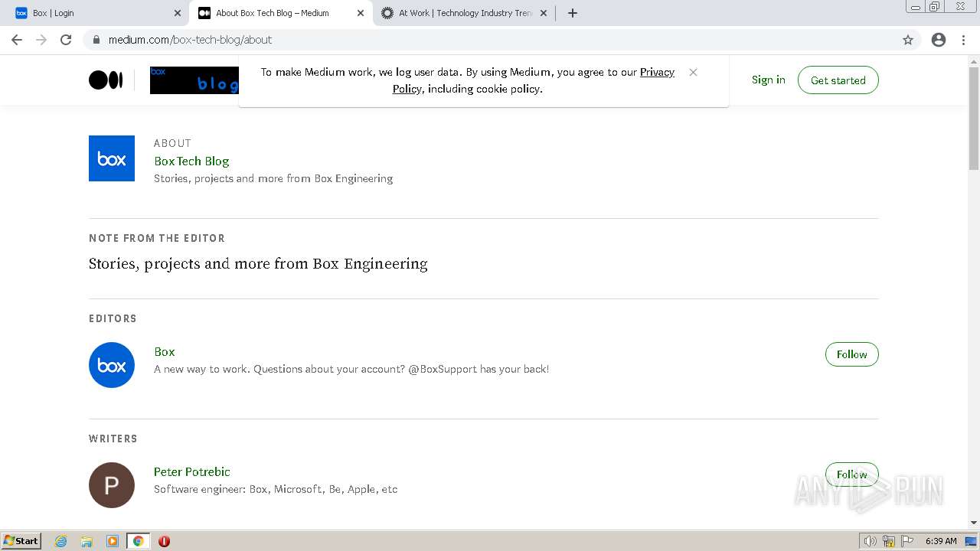
Task: Focus the address bar URL
Action: click(x=190, y=40)
